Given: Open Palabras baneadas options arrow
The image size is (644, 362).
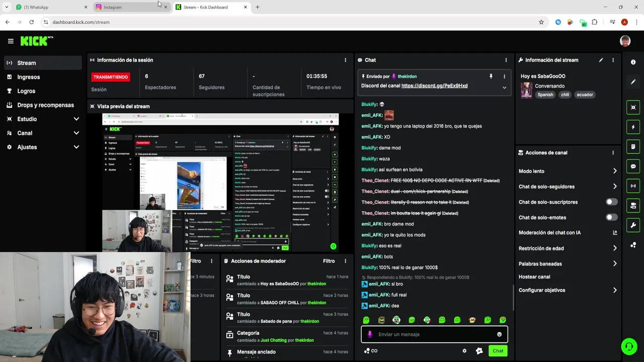Looking at the screenshot, I should pos(615,264).
